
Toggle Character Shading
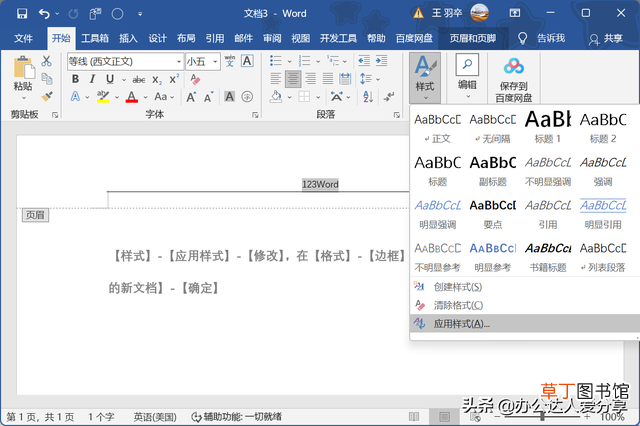click(230, 97)
